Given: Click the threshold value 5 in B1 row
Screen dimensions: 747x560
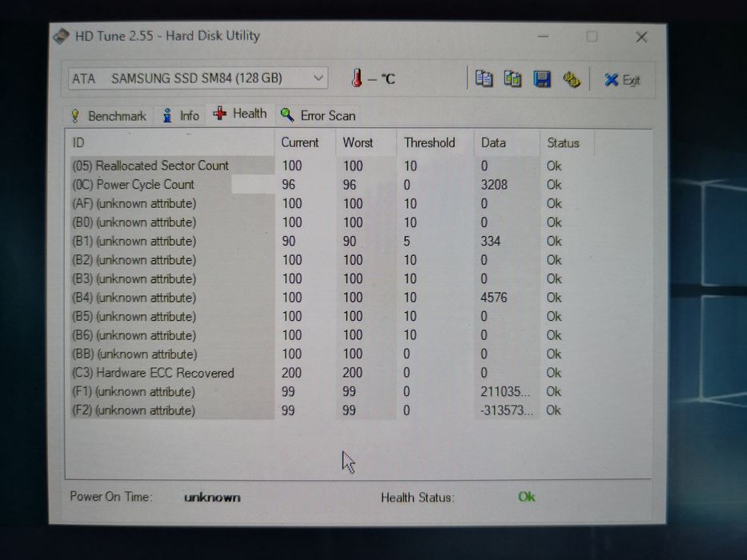Looking at the screenshot, I should point(407,242).
